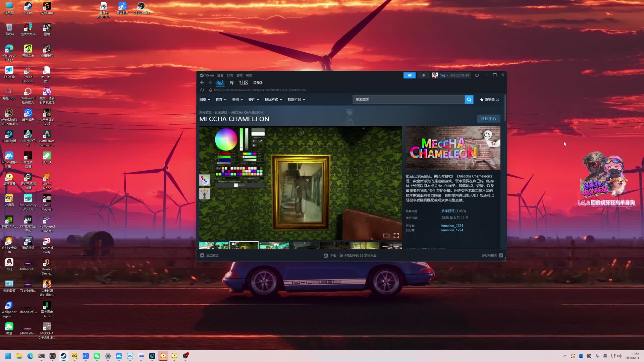Go back in Steam's browser history

[x=202, y=83]
